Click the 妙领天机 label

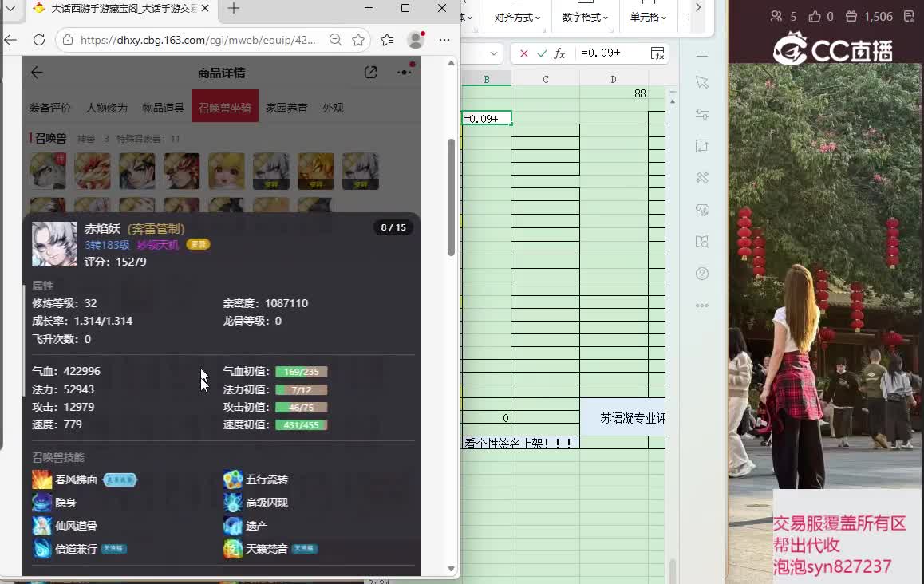[157, 245]
